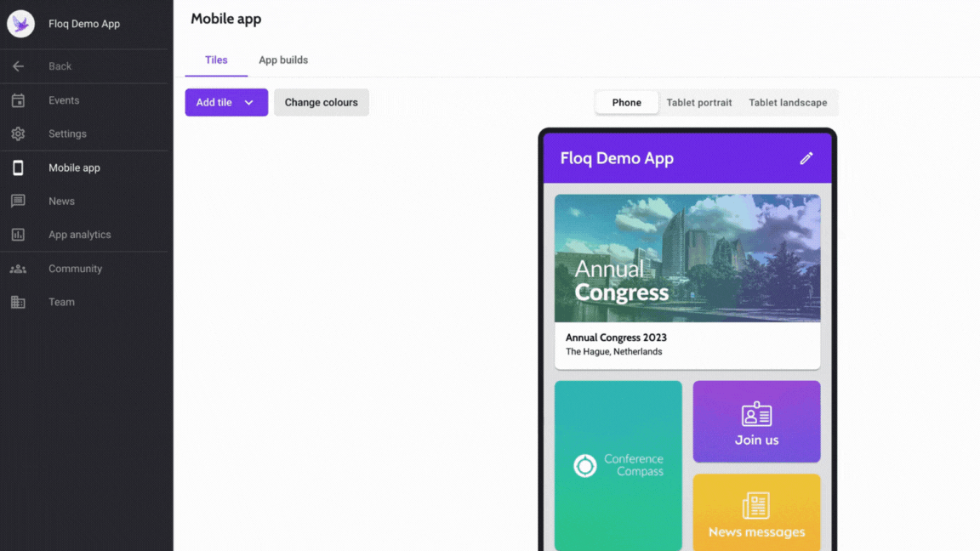Image resolution: width=980 pixels, height=551 pixels.
Task: Click the Floq Demo App preview header title
Action: [x=617, y=158]
